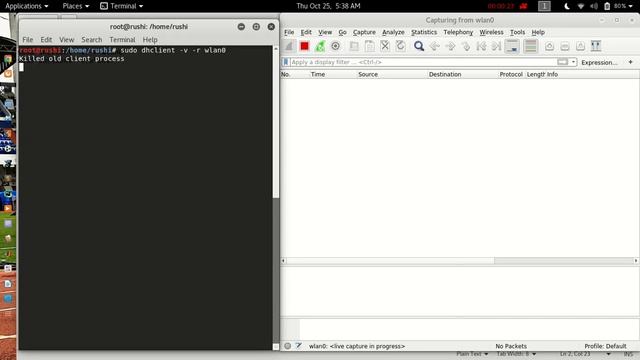
Task: Click the No Packets status text
Action: (511, 346)
